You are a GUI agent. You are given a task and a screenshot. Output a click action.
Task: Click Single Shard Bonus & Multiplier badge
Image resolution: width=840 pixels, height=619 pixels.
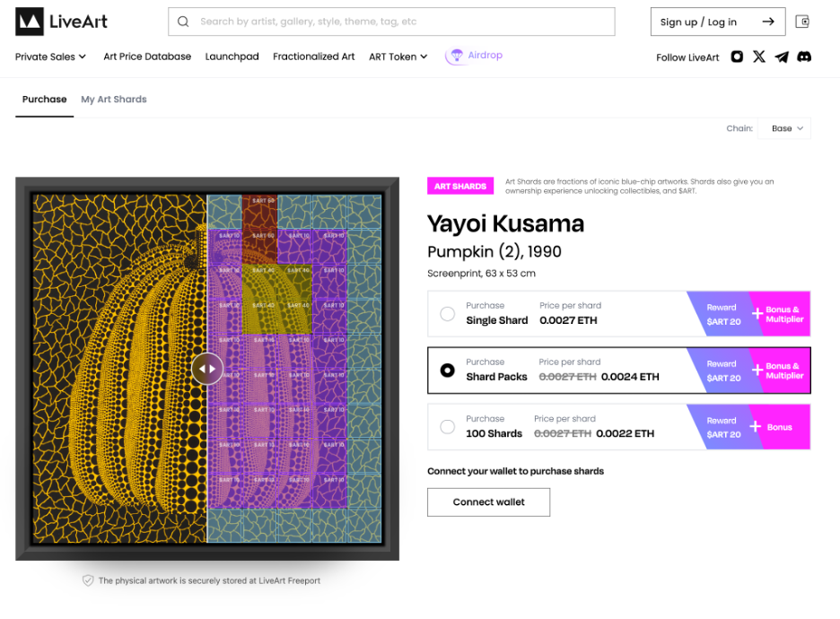[780, 314]
